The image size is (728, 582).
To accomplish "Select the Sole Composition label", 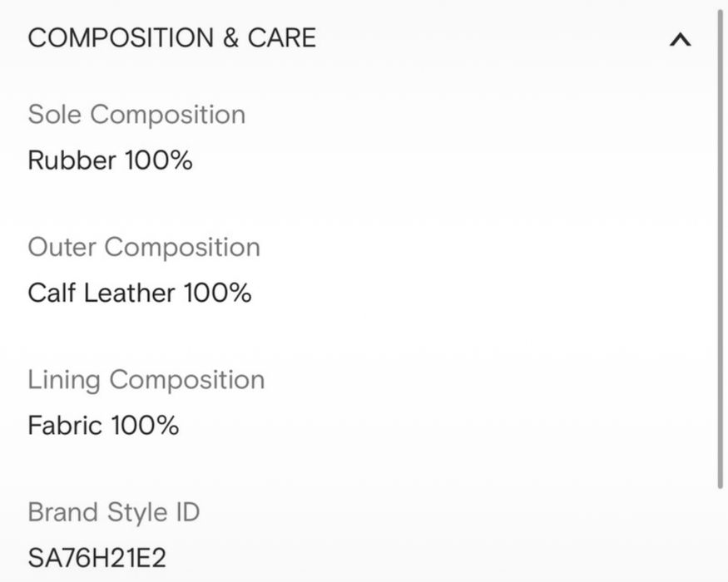I will tap(136, 115).
